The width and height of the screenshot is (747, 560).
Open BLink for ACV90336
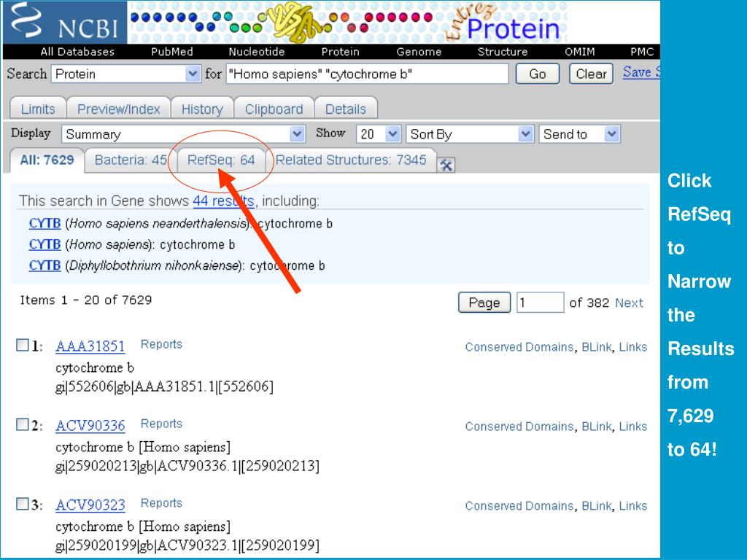pyautogui.click(x=597, y=427)
